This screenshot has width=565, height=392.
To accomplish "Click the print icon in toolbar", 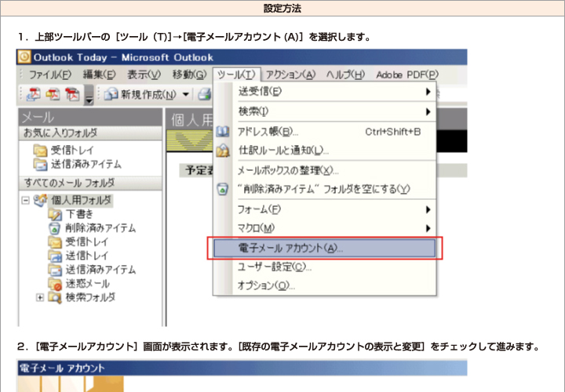I will [204, 95].
